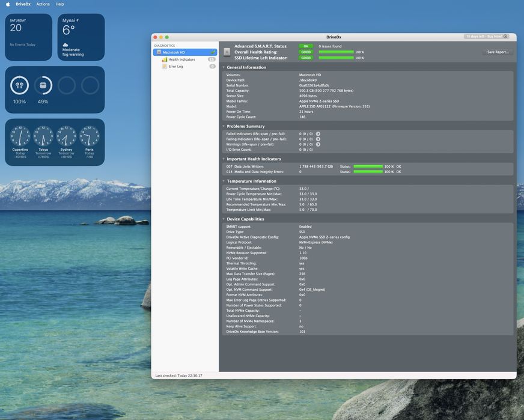Image resolution: width=524 pixels, height=420 pixels.
Task: Open the Apple menu
Action: tap(8, 4)
